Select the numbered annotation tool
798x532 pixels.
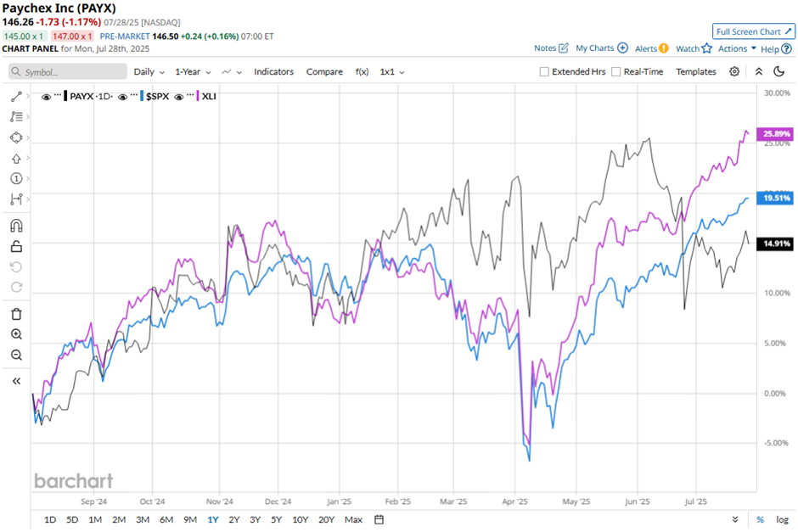coord(16,178)
